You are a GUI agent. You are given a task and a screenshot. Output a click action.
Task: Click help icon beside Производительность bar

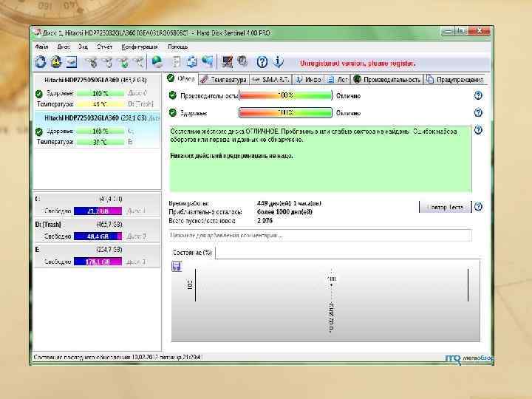coord(478,95)
